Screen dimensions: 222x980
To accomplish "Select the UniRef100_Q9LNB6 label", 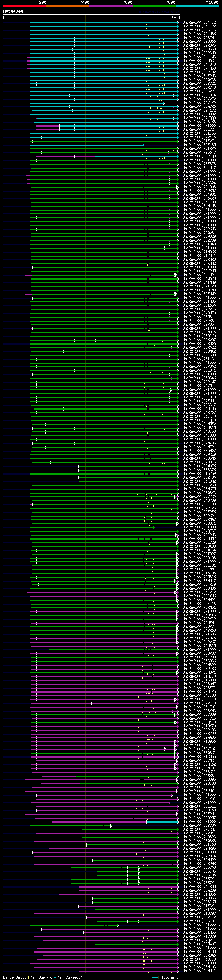I will (x=199, y=34).
